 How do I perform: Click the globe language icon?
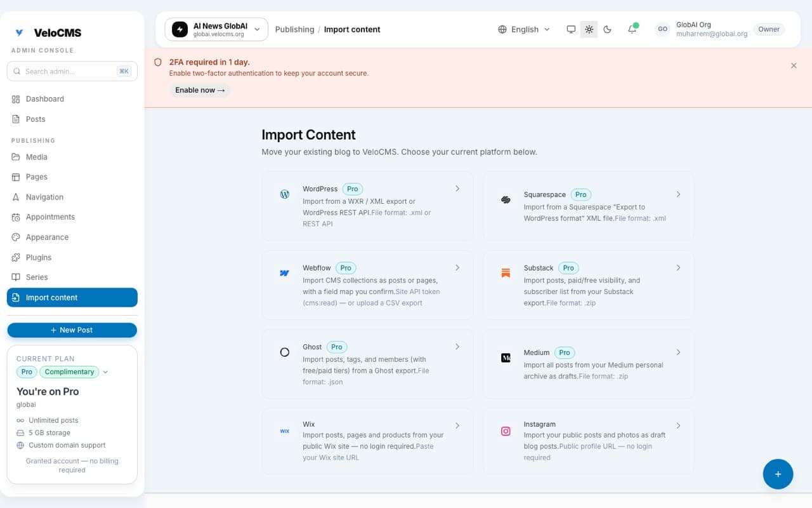502,29
